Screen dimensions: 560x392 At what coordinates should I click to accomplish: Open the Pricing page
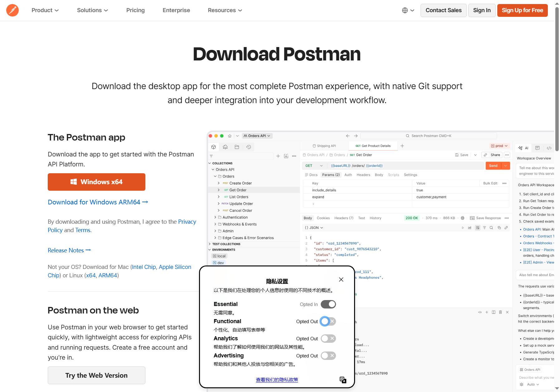coord(135,10)
